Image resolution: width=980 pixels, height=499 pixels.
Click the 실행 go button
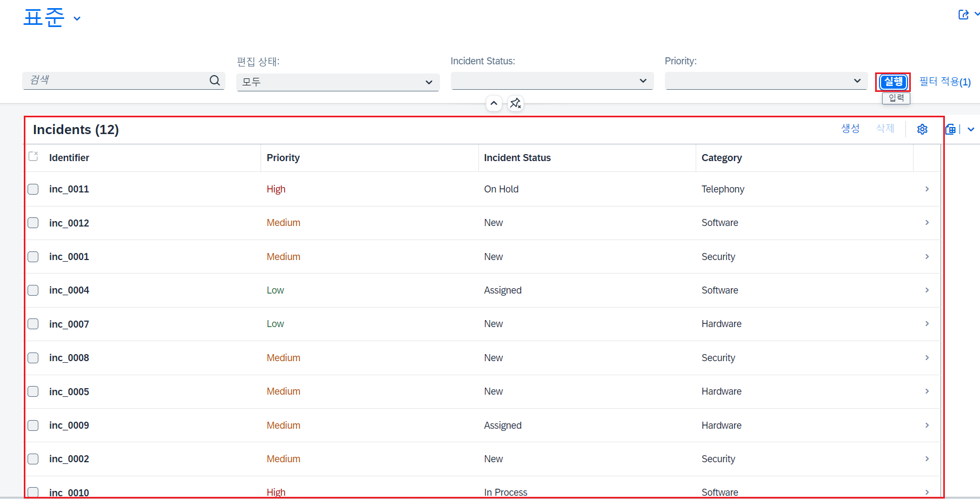[x=893, y=82]
